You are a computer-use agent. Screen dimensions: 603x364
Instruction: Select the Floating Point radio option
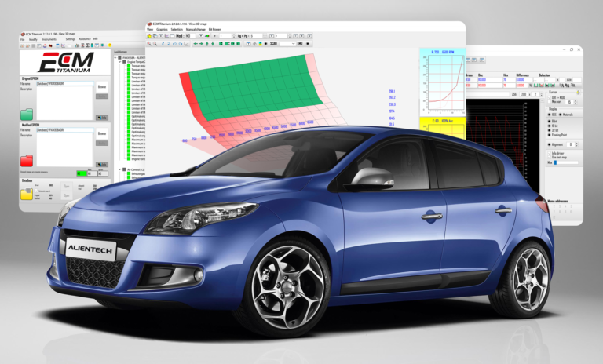(547, 135)
